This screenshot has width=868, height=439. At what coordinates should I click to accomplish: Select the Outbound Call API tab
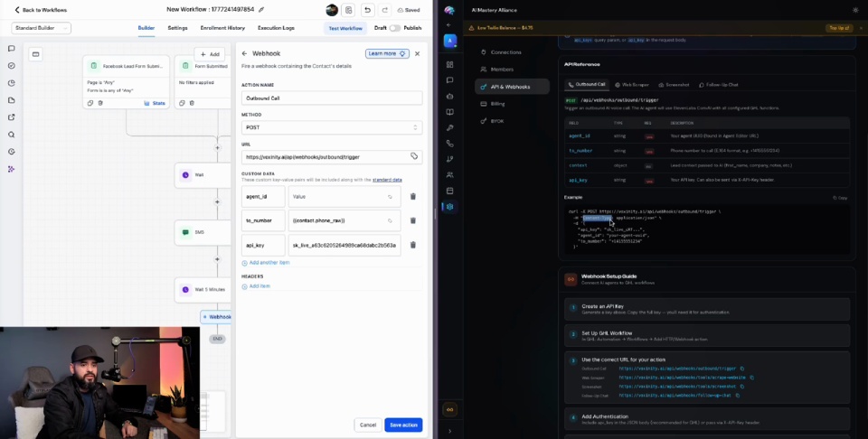[x=587, y=85]
